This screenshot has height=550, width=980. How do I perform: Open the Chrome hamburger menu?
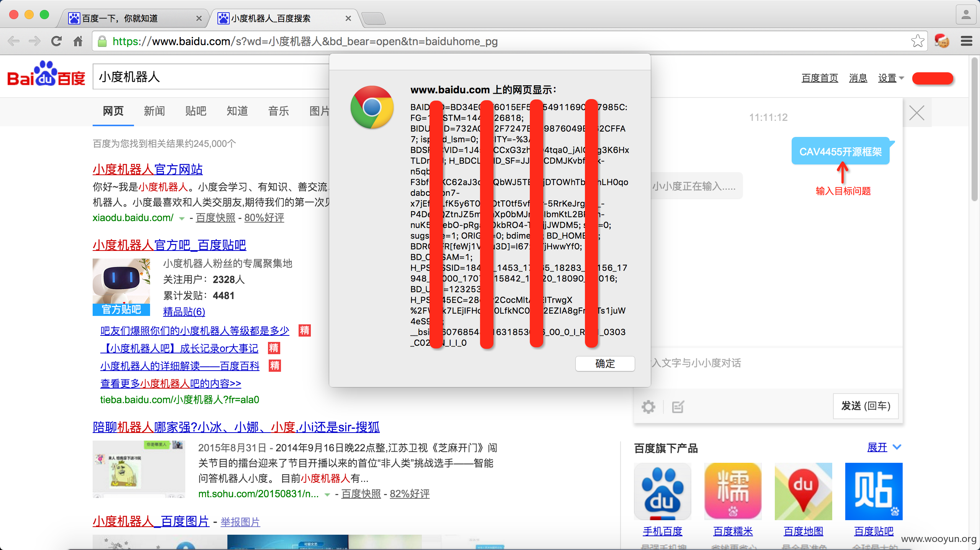tap(966, 41)
